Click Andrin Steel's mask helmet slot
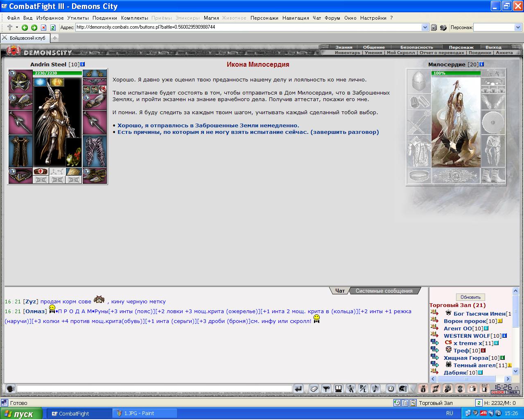 (x=20, y=82)
